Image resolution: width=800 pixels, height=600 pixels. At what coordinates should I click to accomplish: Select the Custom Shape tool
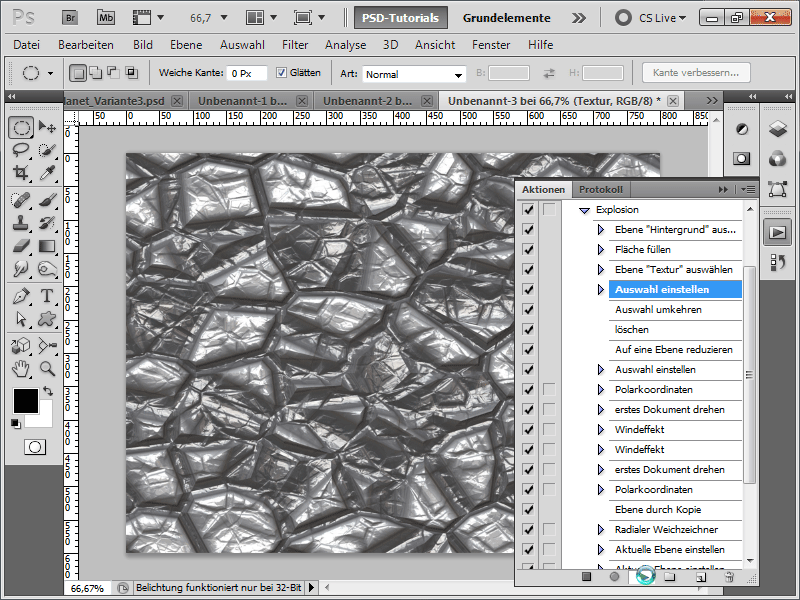47,319
